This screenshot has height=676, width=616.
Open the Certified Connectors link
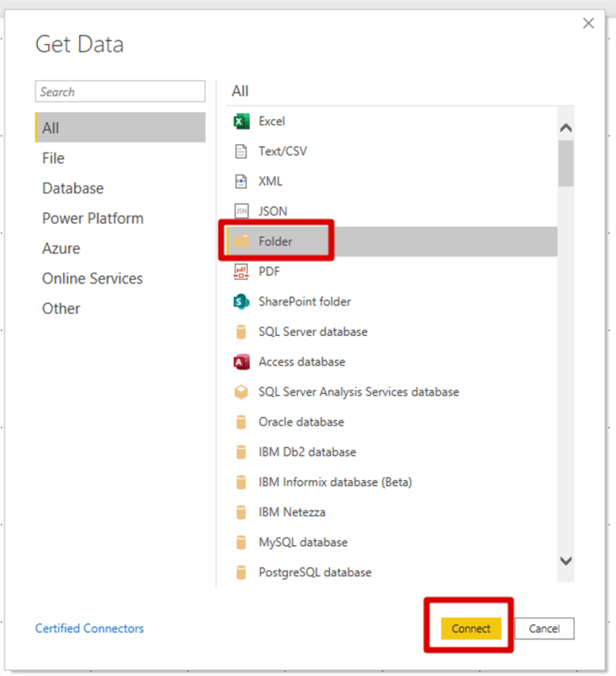(89, 628)
